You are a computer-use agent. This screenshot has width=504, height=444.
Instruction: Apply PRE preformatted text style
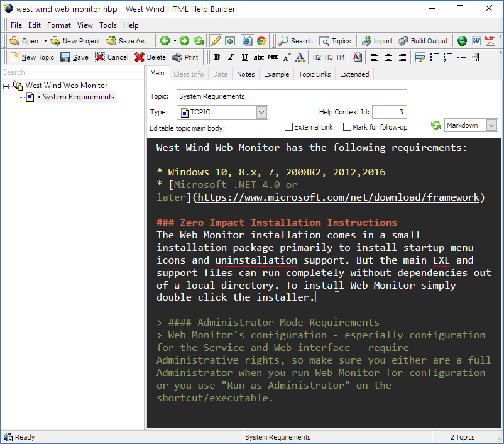pyautogui.click(x=273, y=57)
